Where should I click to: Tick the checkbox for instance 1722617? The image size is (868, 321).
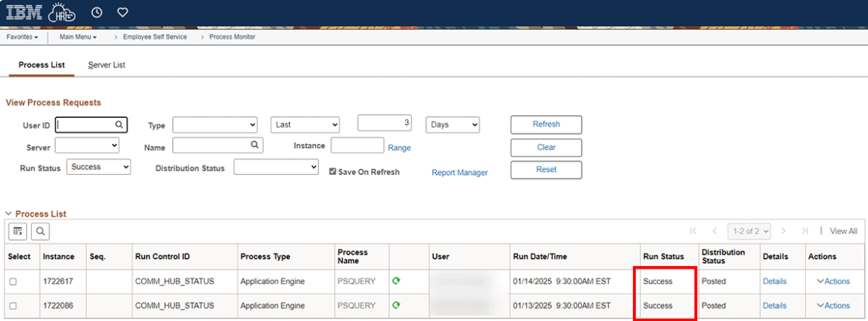click(13, 282)
